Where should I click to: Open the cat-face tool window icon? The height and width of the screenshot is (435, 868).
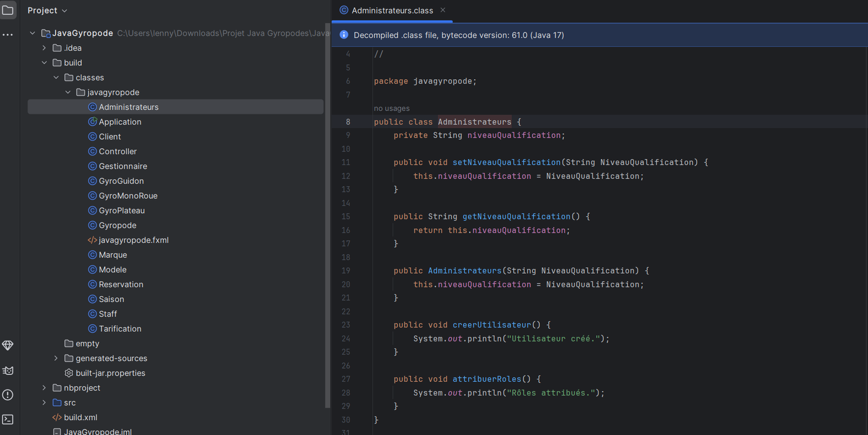8,370
